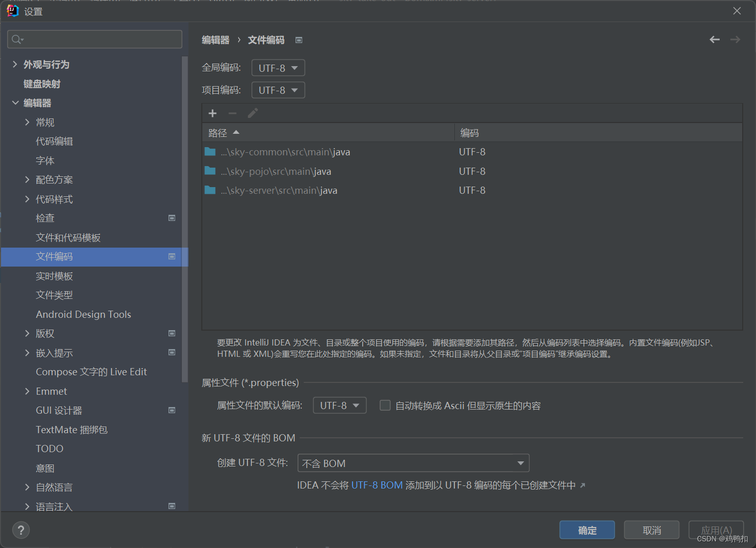The width and height of the screenshot is (756, 548).
Task: Expand 自然语言 tree node
Action: pos(27,487)
